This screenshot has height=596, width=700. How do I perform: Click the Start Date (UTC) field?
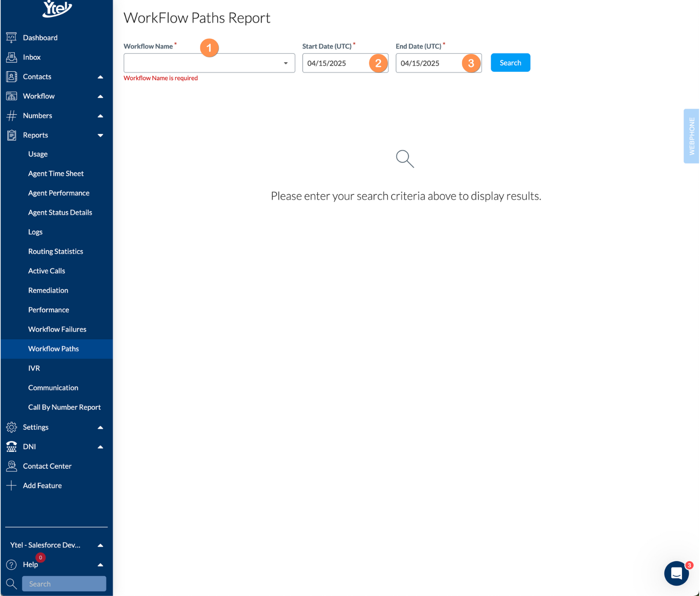pyautogui.click(x=345, y=63)
